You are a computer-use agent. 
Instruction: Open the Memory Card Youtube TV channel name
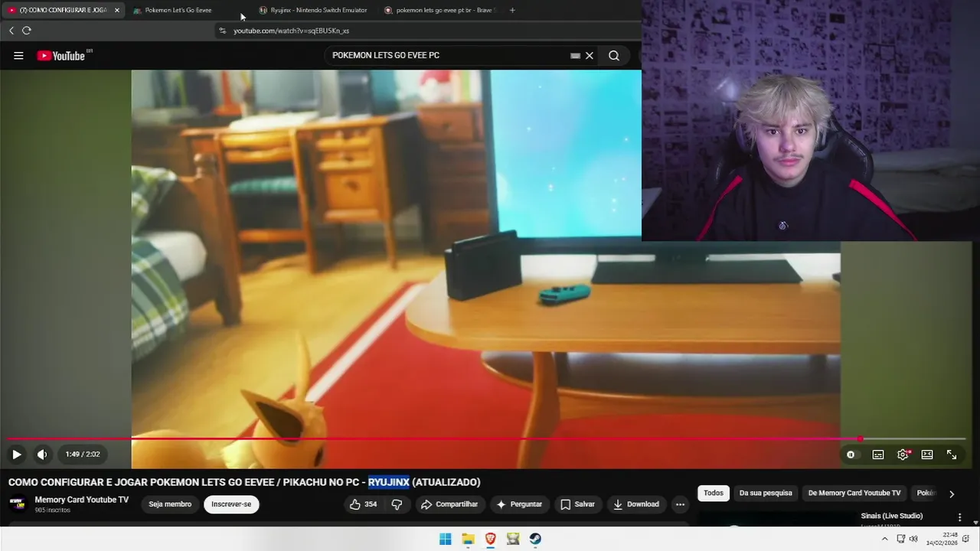click(x=82, y=500)
